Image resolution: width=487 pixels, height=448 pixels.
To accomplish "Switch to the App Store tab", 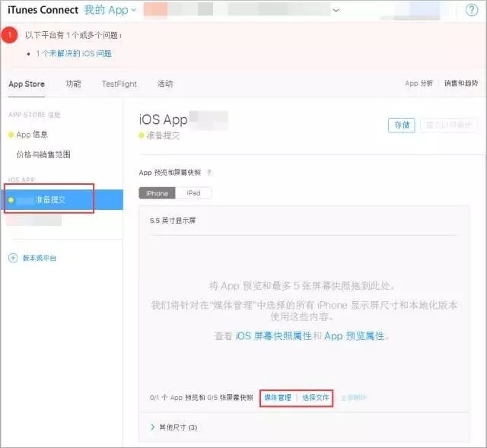I will (x=27, y=84).
